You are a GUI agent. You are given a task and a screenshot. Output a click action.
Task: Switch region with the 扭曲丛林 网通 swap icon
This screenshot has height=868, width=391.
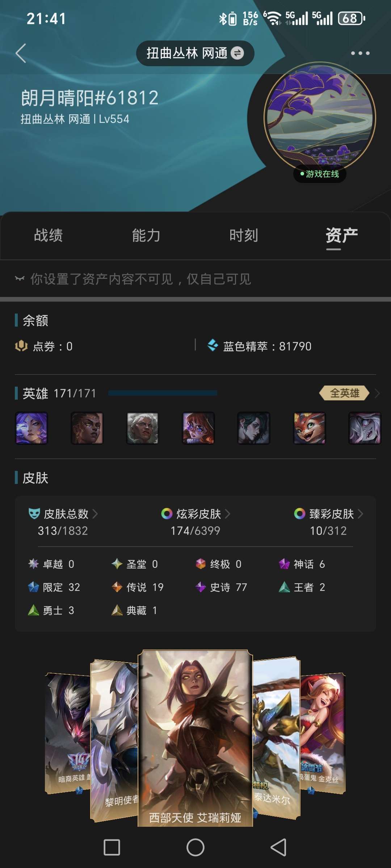[237, 53]
